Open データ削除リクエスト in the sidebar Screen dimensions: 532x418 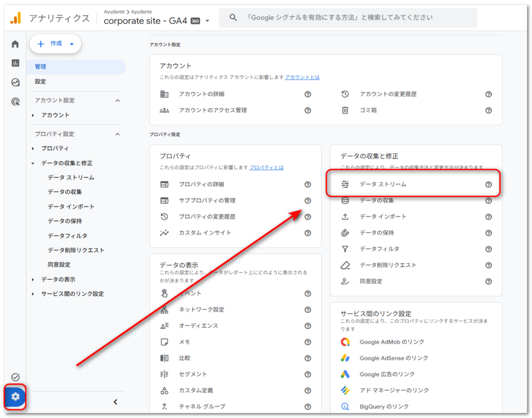coord(76,250)
